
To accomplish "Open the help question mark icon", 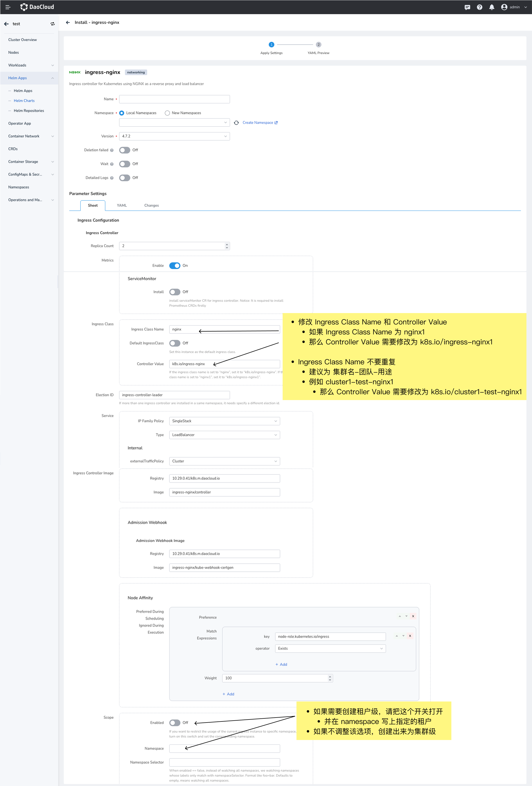I will click(x=479, y=7).
